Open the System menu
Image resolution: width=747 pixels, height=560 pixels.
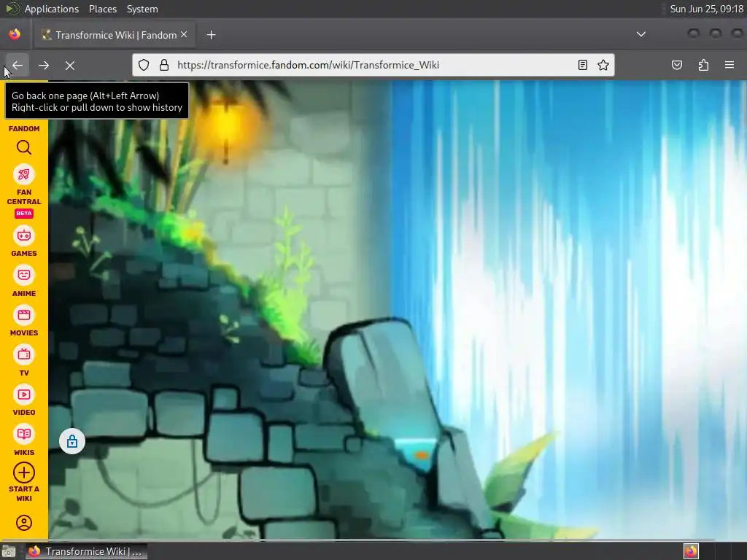pyautogui.click(x=142, y=9)
